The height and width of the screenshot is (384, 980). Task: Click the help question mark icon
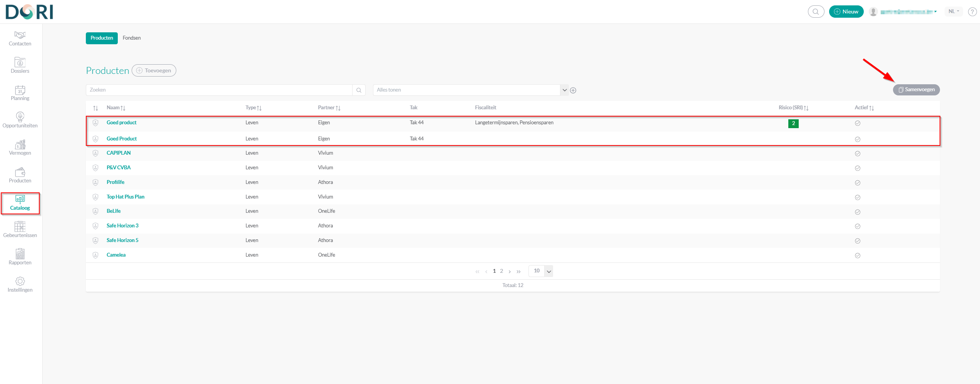coord(972,12)
